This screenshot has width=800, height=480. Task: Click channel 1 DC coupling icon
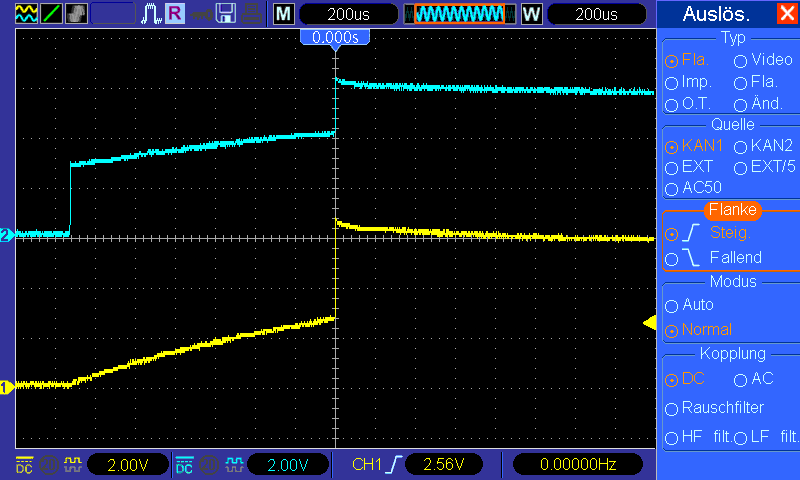pos(24,464)
